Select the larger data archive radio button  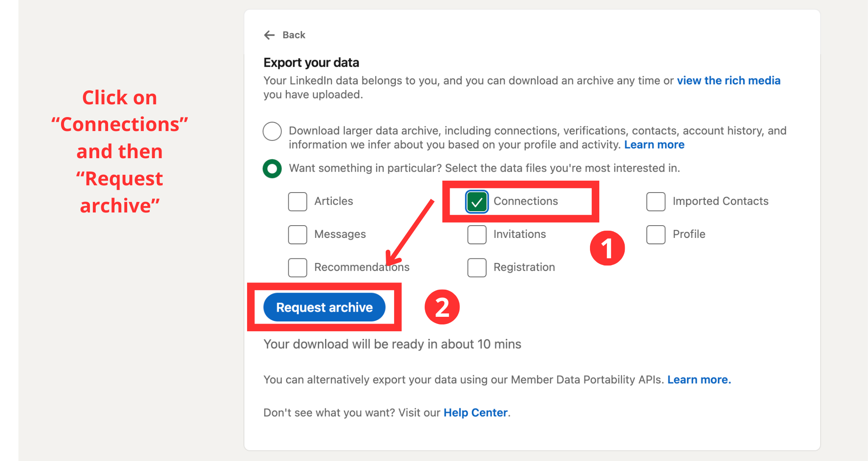[272, 131]
